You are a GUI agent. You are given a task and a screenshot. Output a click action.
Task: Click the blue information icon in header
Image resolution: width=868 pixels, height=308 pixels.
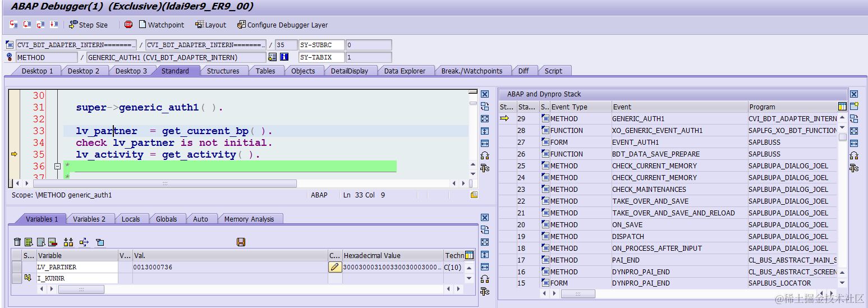click(x=284, y=57)
